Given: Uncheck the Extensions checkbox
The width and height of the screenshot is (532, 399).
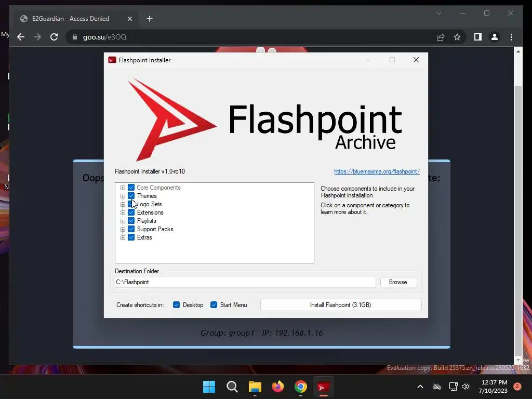Looking at the screenshot, I should coord(131,212).
